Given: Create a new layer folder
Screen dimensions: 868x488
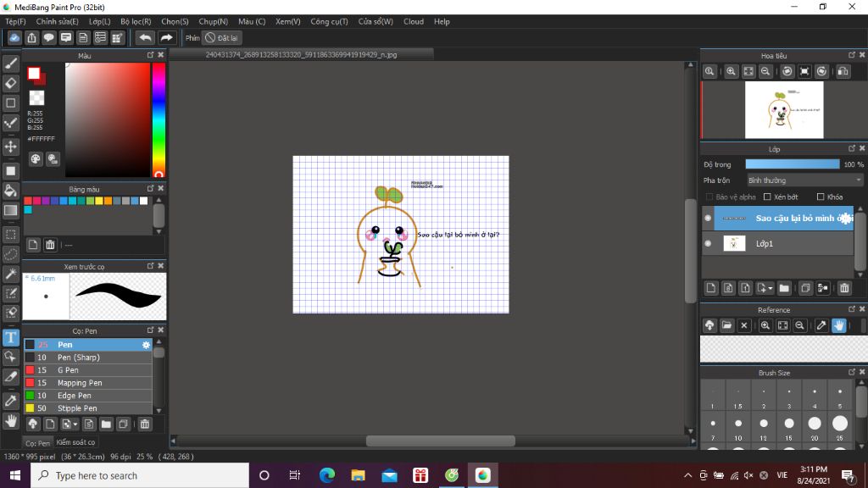Looking at the screenshot, I should coord(784,288).
